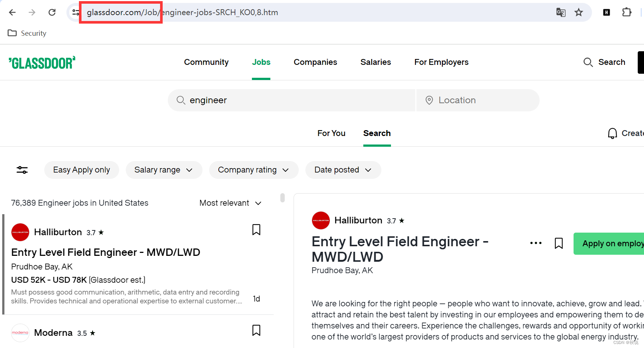644x348 pixels.
Task: Open the extensions puzzle icon
Action: pos(627,13)
